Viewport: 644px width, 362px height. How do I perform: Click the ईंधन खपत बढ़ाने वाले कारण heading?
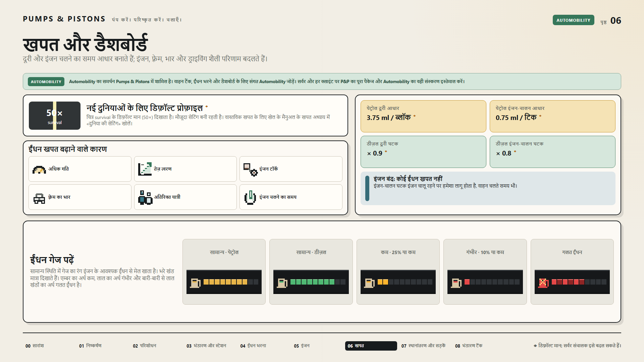point(68,149)
